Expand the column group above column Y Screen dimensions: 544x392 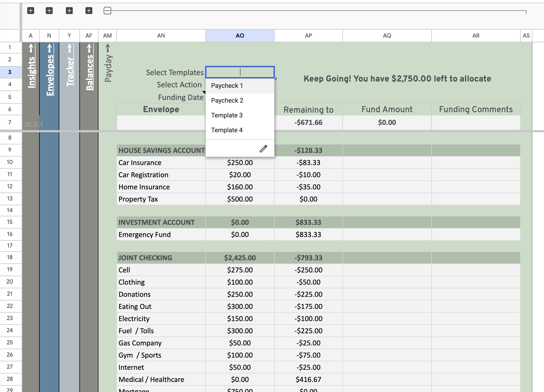(69, 11)
